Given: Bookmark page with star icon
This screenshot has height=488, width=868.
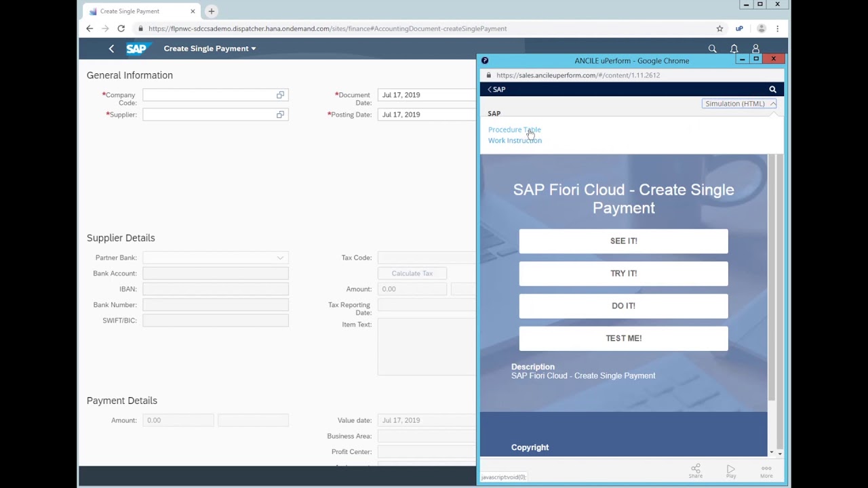Looking at the screenshot, I should coord(719,28).
